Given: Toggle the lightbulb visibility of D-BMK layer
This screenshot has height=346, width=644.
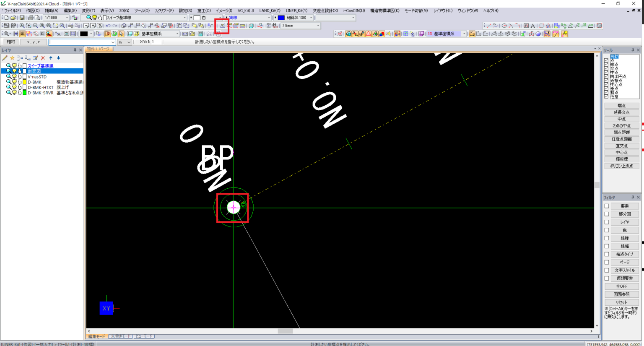Looking at the screenshot, I should [x=14, y=82].
